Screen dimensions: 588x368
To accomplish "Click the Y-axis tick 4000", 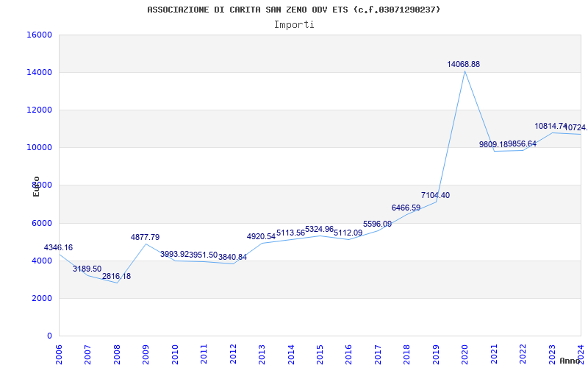I will point(42,261).
